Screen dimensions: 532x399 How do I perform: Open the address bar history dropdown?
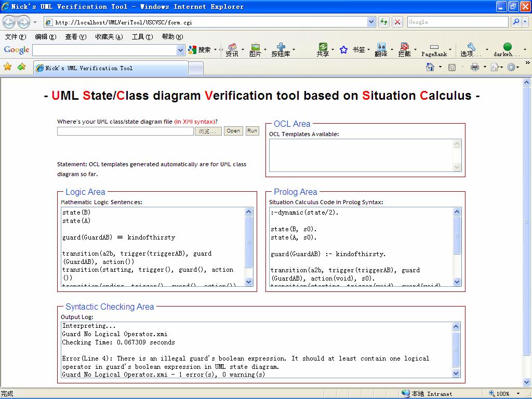click(x=371, y=22)
